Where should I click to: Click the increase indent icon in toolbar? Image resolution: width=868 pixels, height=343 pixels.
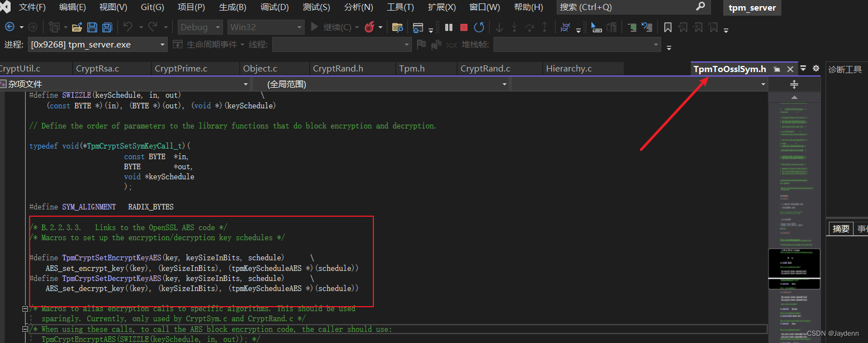[632, 27]
